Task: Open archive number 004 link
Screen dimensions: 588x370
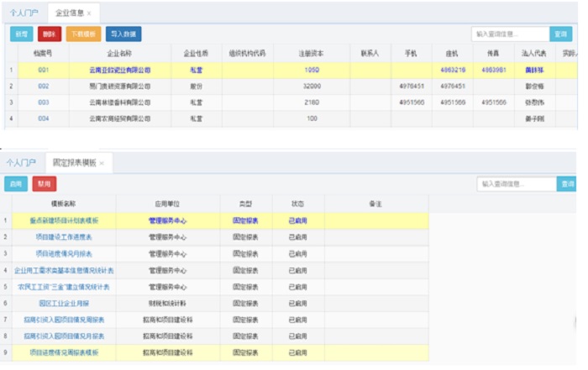Action: (x=44, y=118)
